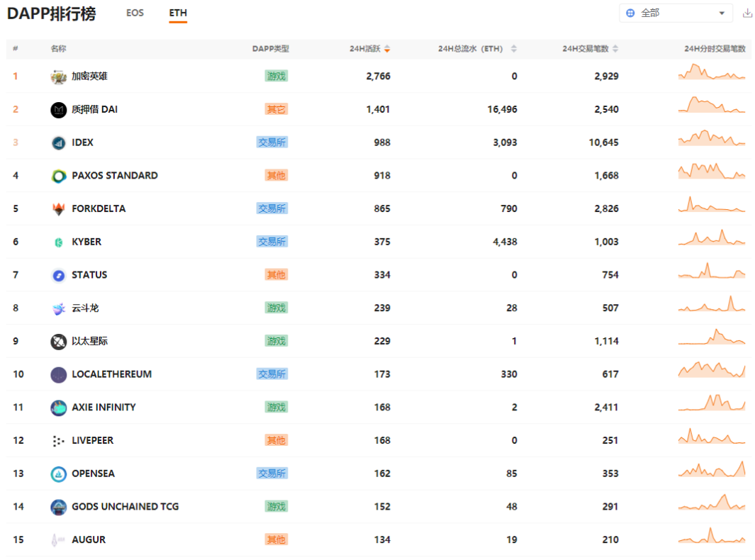Click the 10,645 trade count for IDEX

[x=604, y=142]
